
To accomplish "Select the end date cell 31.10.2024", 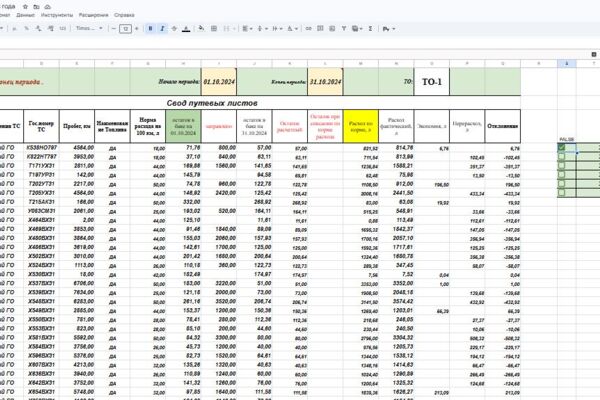I will tap(325, 82).
